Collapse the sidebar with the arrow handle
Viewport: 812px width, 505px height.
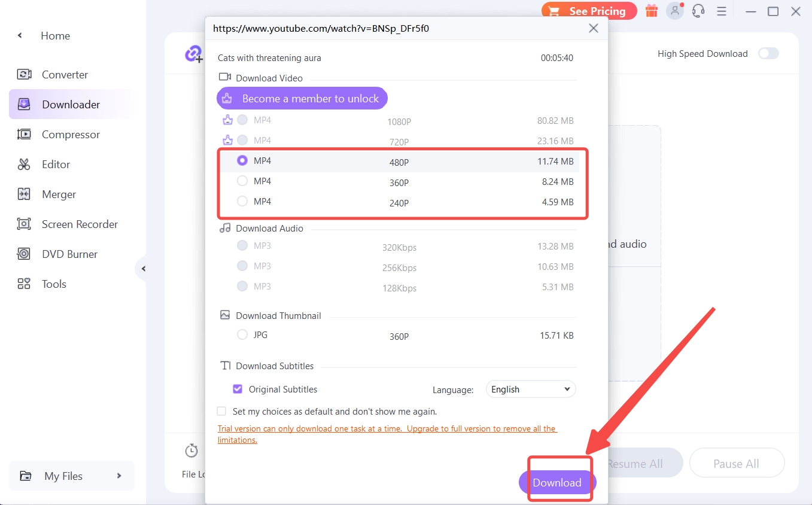(x=142, y=269)
